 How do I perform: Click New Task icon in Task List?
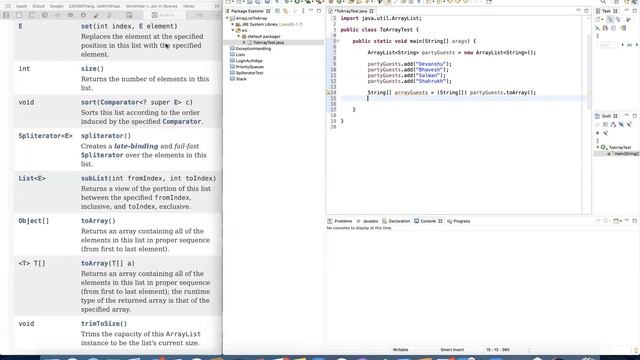(598, 20)
